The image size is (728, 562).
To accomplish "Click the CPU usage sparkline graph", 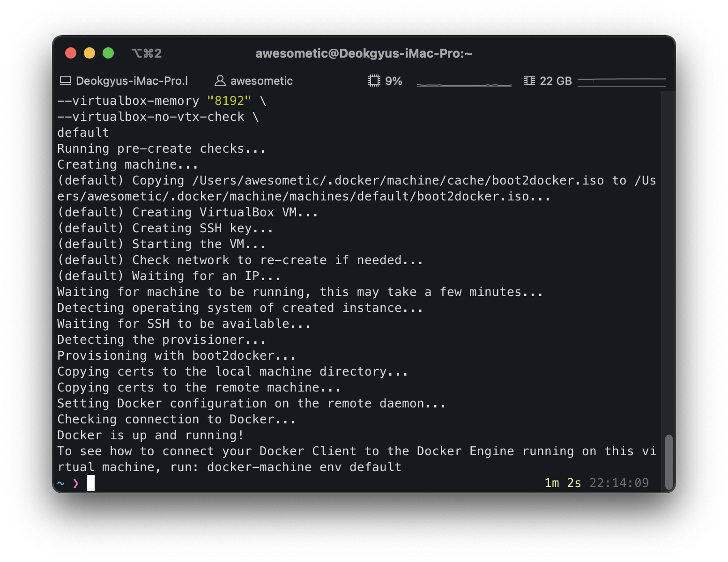I will pos(464,82).
